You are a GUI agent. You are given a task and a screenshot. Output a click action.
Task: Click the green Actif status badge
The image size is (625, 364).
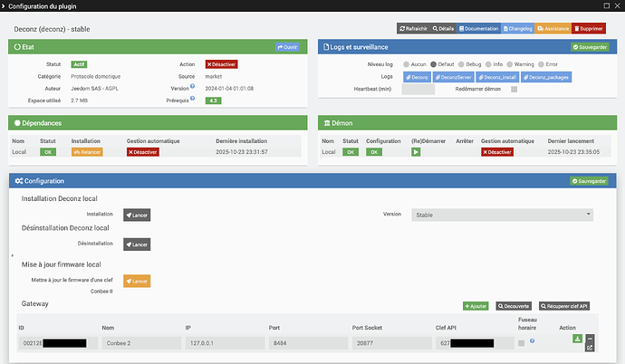(79, 64)
